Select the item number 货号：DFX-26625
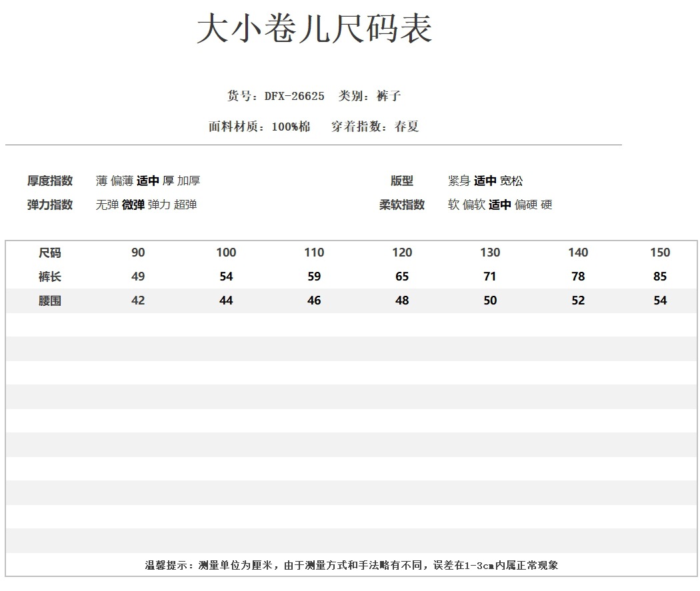This screenshot has height=591, width=700. point(275,96)
